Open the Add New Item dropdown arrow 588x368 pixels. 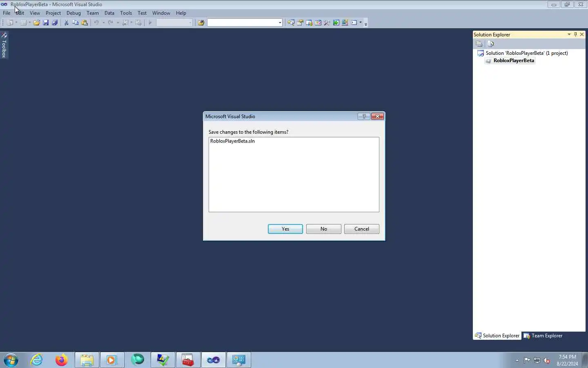click(x=29, y=23)
